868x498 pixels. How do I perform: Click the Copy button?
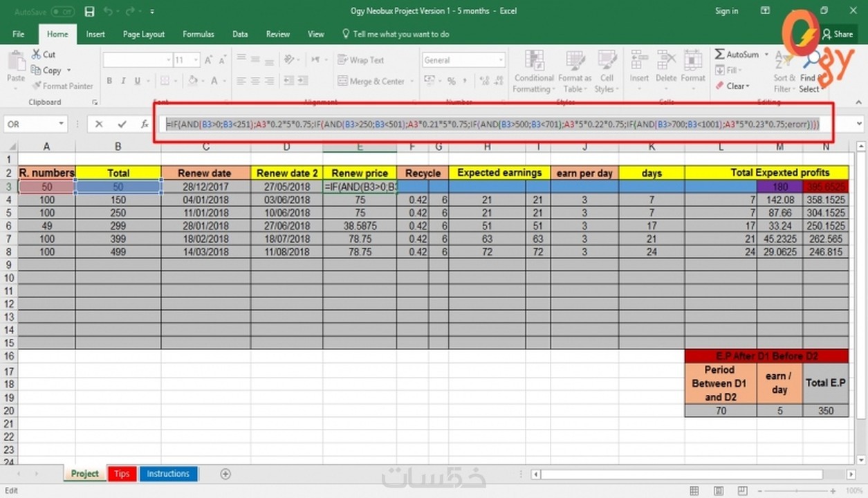point(46,70)
